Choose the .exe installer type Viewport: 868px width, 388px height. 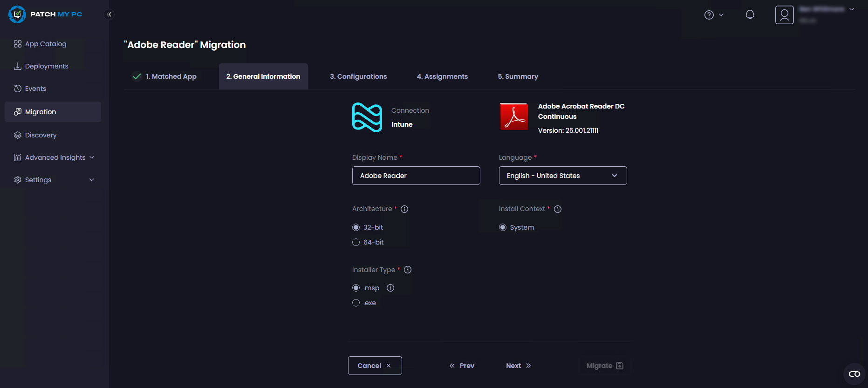click(356, 303)
